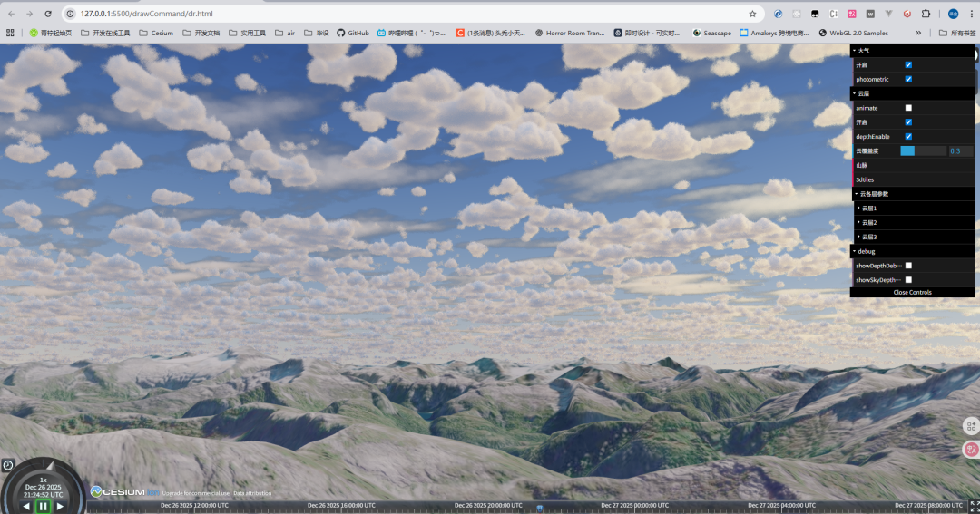Open the Extensions puzzle-piece menu
Viewport: 980px width, 514px height.
tap(926, 13)
